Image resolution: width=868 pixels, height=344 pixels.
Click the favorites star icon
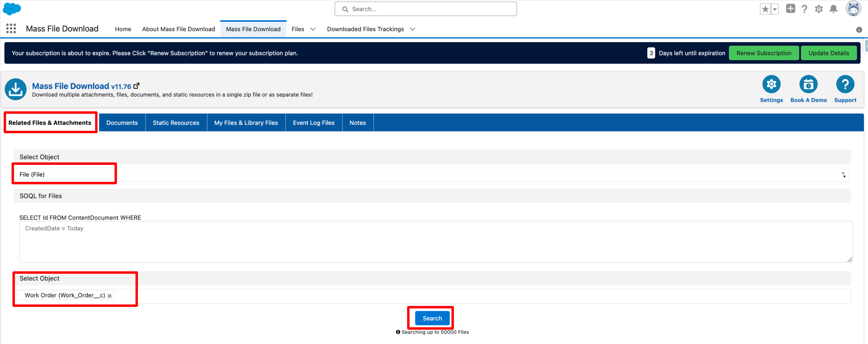(x=765, y=9)
